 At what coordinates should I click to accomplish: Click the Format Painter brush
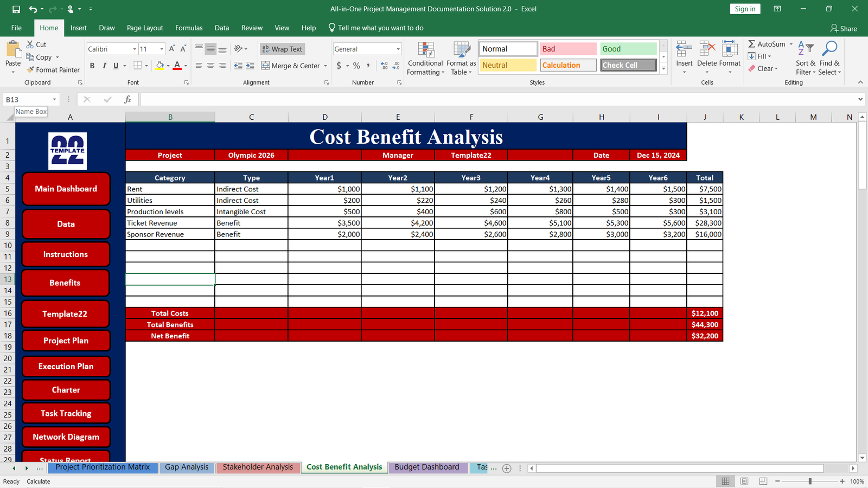point(31,69)
